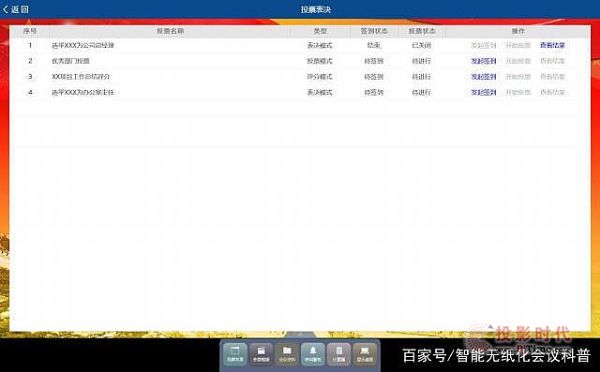Open the folder icon in the bottom dock

[287, 354]
